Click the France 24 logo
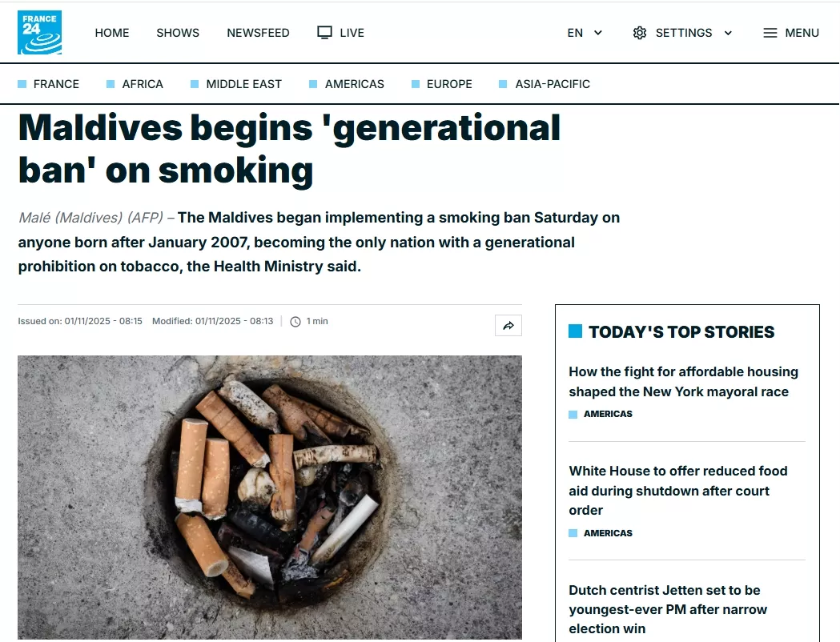Viewport: 840px width, 642px height. pyautogui.click(x=39, y=33)
